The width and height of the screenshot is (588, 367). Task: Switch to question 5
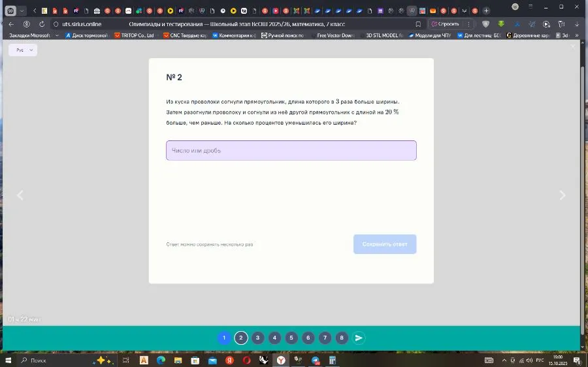click(x=291, y=338)
